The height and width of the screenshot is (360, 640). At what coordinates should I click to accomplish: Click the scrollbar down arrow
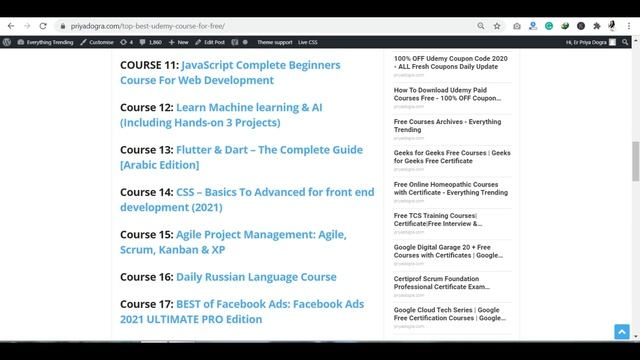[636, 337]
